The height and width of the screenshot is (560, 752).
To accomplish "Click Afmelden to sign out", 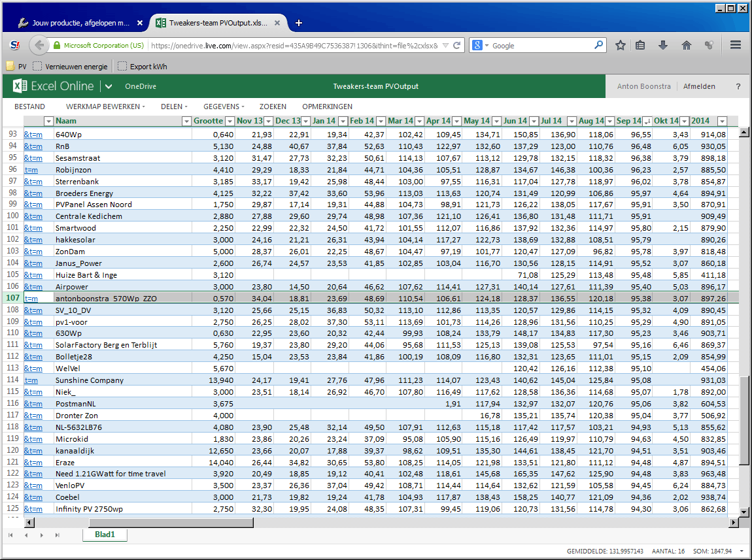I will (x=699, y=86).
